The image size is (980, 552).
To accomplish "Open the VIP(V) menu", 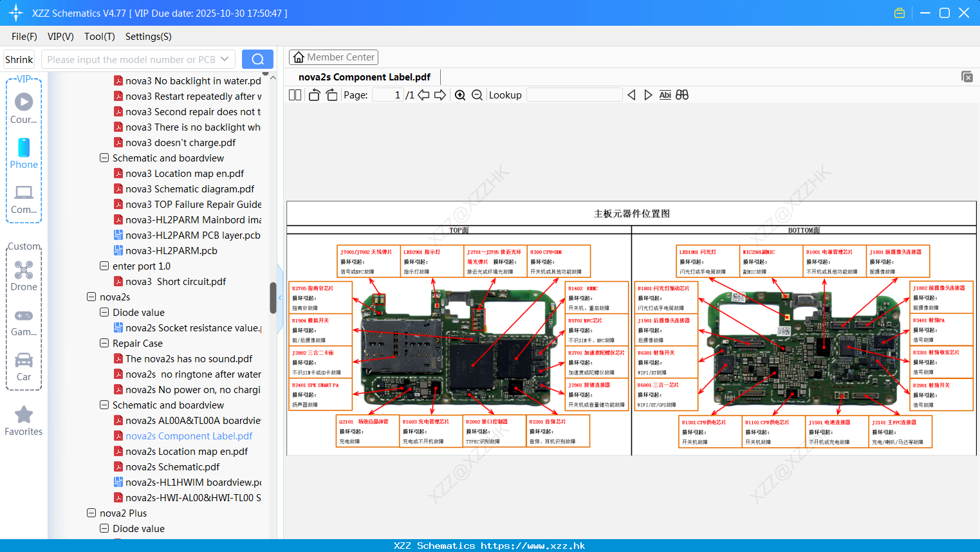I will pos(60,37).
